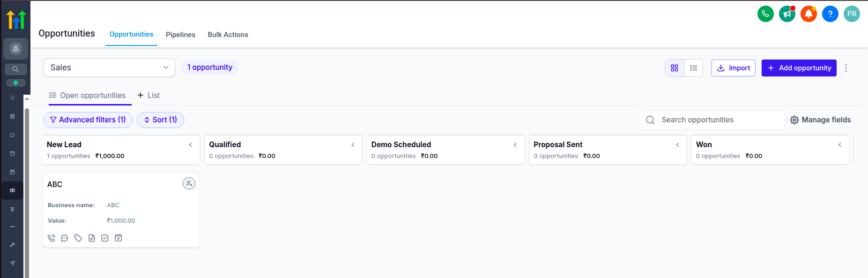The width and height of the screenshot is (868, 278).
Task: Open the tags icon on ABC card
Action: [x=78, y=238]
